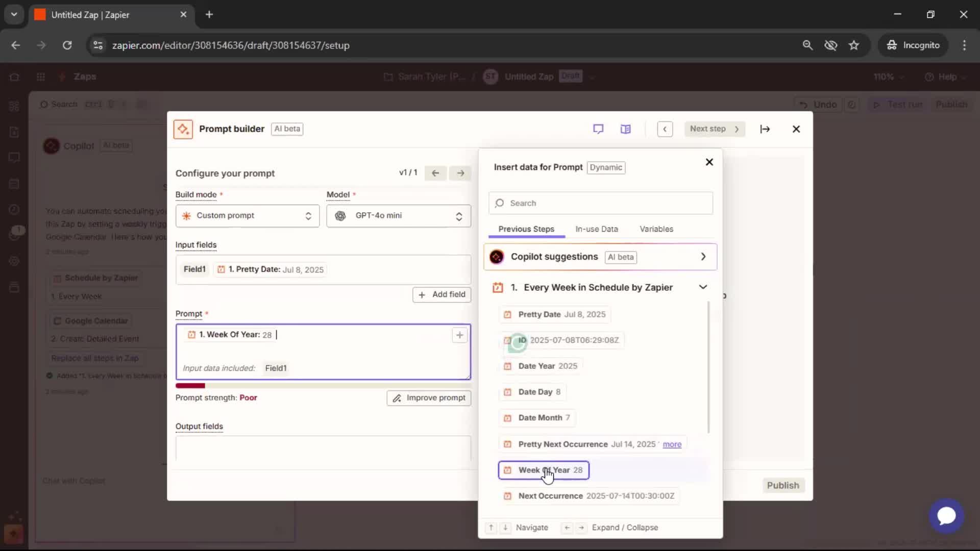
Task: Open the apps grid icon in top bar
Action: (x=41, y=77)
